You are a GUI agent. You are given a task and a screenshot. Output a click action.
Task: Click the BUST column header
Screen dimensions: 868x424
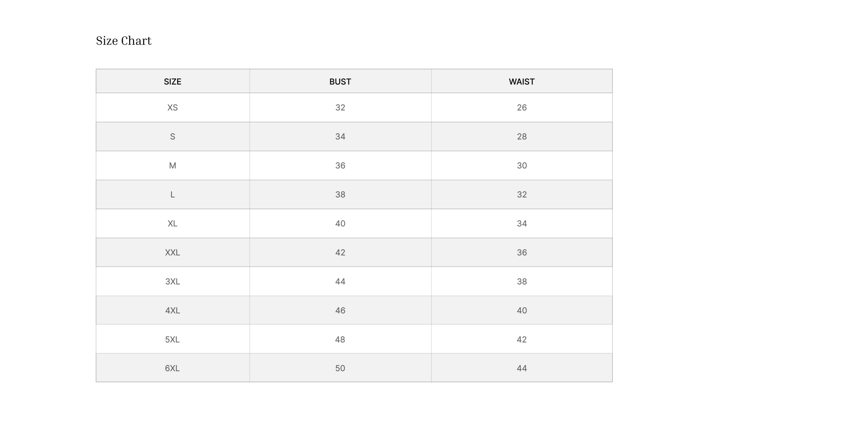(340, 81)
